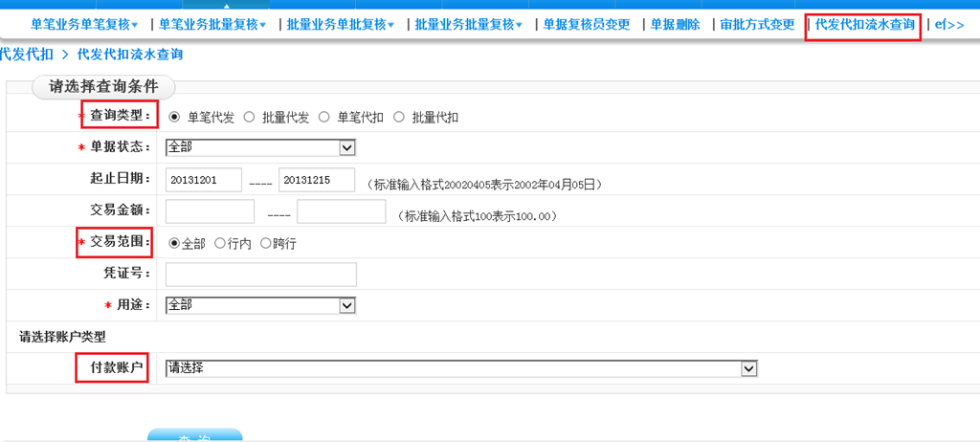Viewport: 980px width, 442px height.
Task: Go to 单据删除 in the top menu
Action: [675, 24]
